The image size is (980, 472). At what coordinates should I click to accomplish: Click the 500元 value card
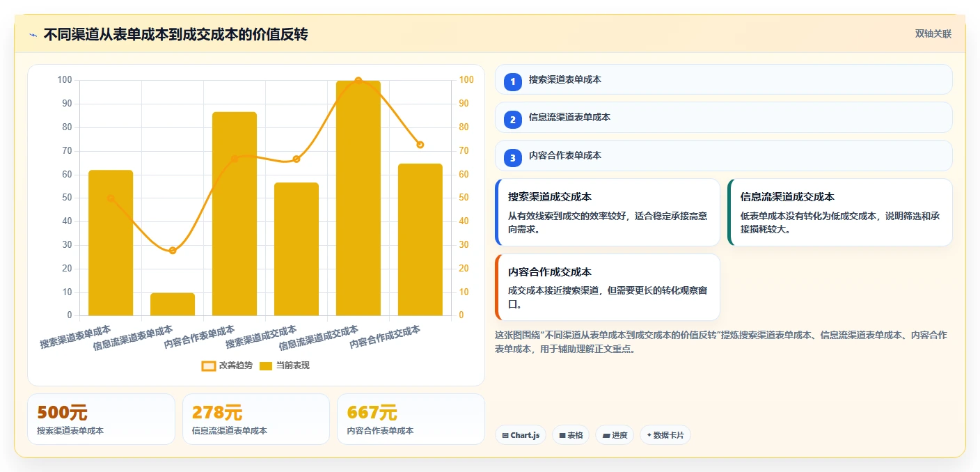(101, 419)
